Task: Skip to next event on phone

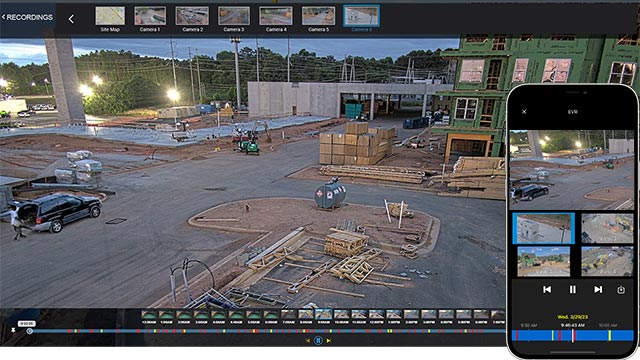Action: point(598,289)
